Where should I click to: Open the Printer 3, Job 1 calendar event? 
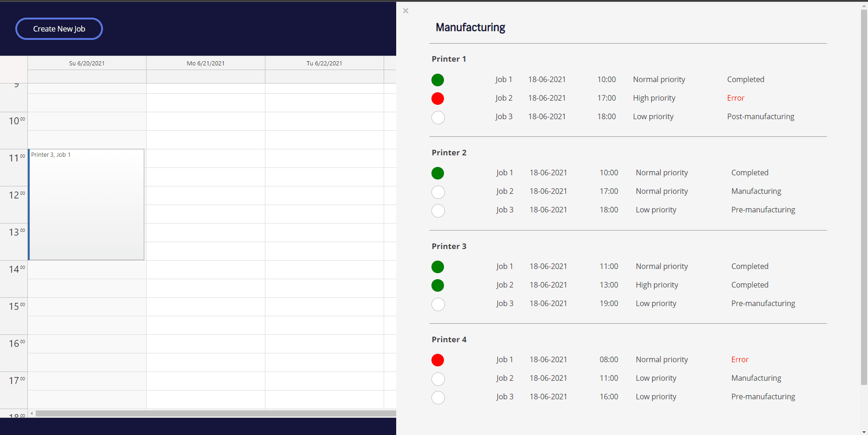(86, 204)
